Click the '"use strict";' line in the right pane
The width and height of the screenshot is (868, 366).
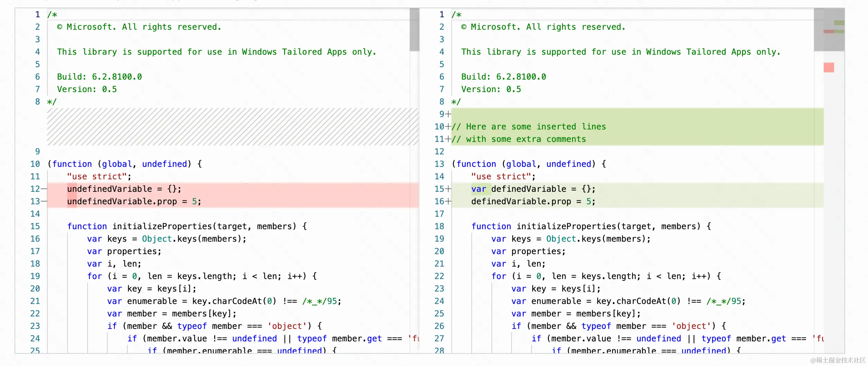tap(503, 176)
